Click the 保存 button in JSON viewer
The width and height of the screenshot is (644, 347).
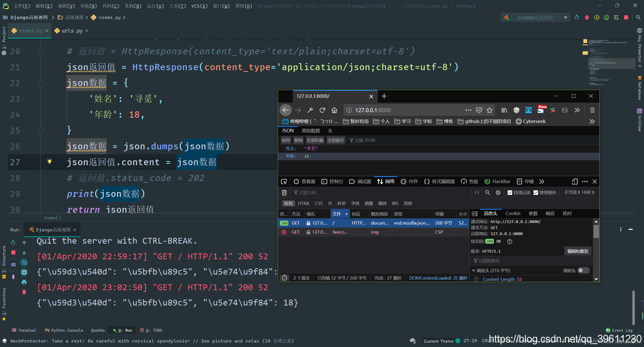[286, 140]
